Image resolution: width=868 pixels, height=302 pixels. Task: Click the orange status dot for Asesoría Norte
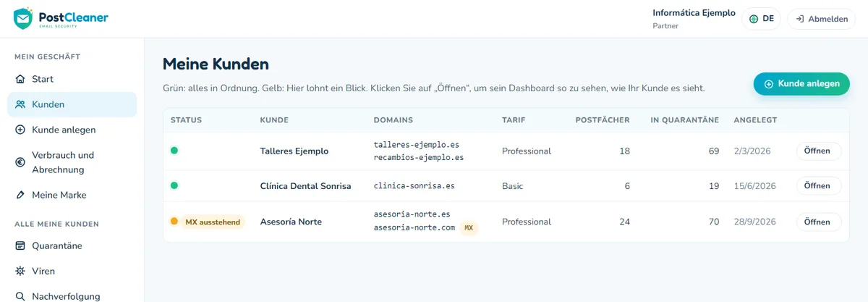tap(174, 221)
